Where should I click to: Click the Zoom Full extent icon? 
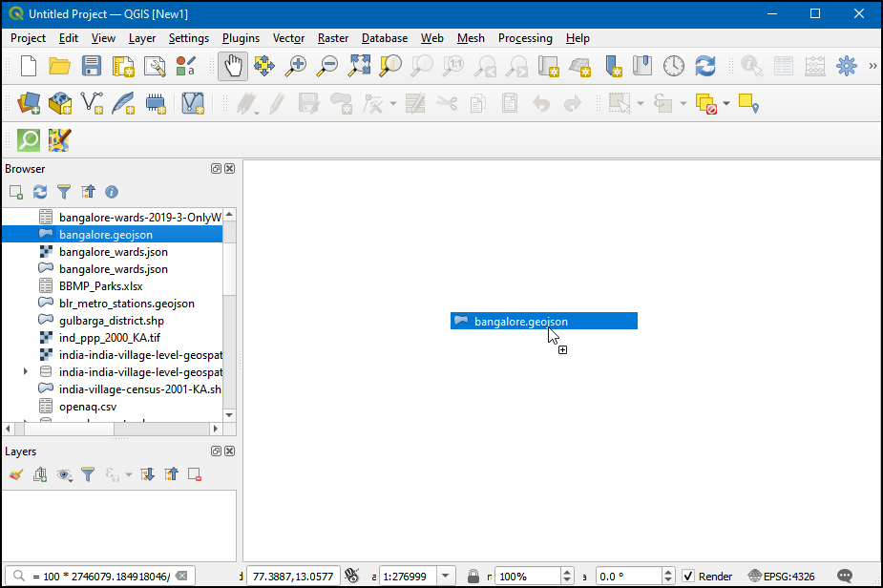(x=359, y=66)
